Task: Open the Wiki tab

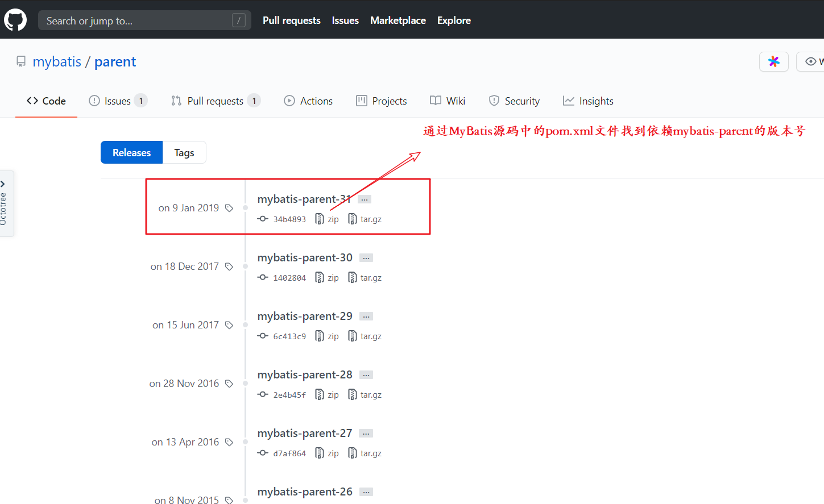Action: tap(448, 101)
